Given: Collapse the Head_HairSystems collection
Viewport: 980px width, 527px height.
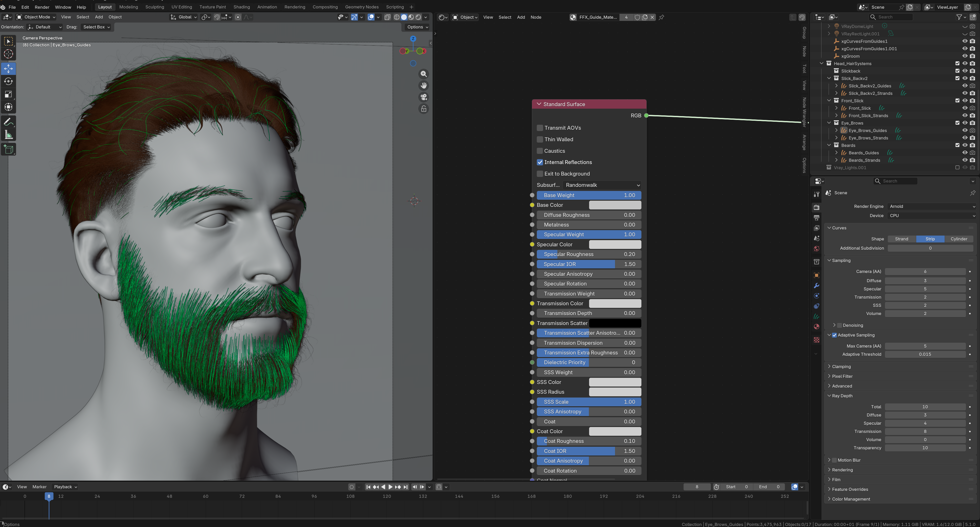Looking at the screenshot, I should point(822,64).
